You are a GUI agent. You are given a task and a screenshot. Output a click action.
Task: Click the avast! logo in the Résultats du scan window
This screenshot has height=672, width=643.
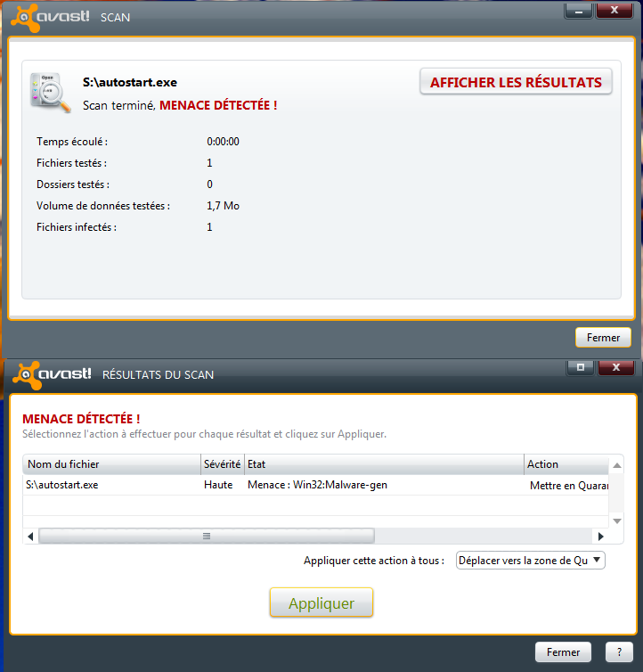point(52,374)
